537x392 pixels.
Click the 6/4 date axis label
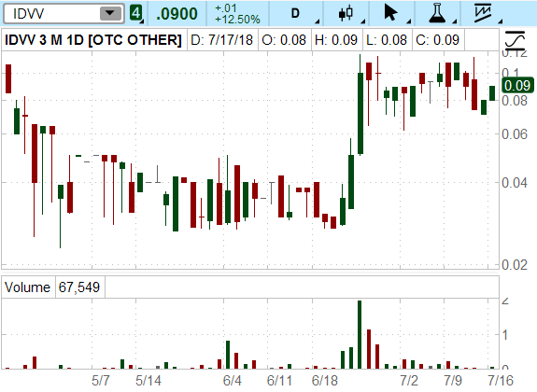[233, 381]
